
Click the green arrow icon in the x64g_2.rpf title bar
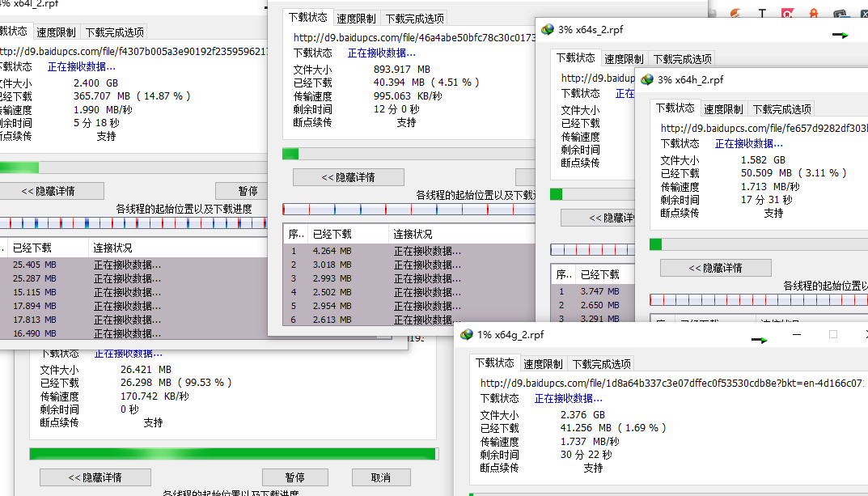point(759,339)
